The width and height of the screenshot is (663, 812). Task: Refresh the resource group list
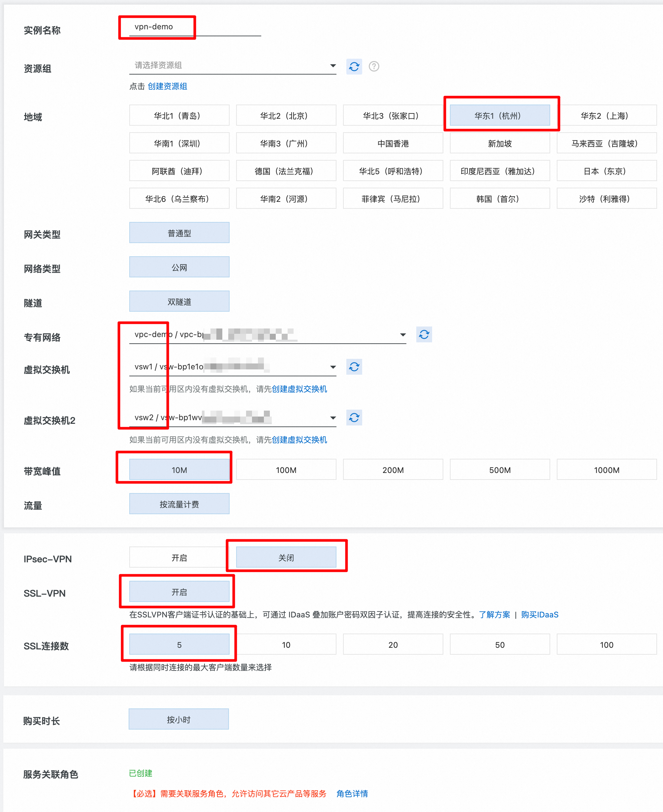tap(354, 66)
